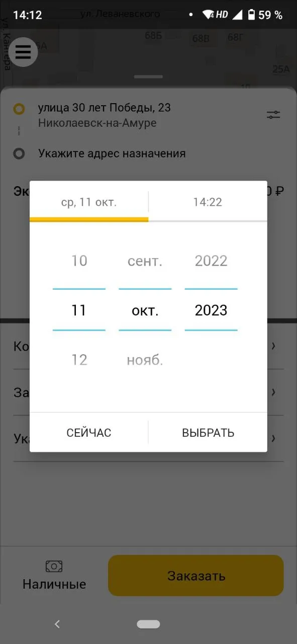Screen dimensions: 297x644
Task: Tap the ВЫБРАТЬ button
Action: click(x=208, y=433)
